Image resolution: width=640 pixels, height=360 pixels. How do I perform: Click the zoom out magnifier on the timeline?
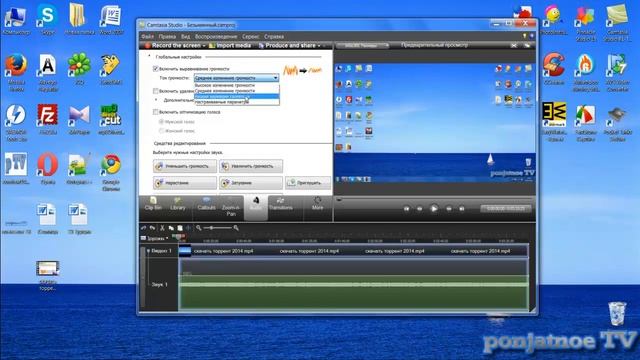point(198,228)
